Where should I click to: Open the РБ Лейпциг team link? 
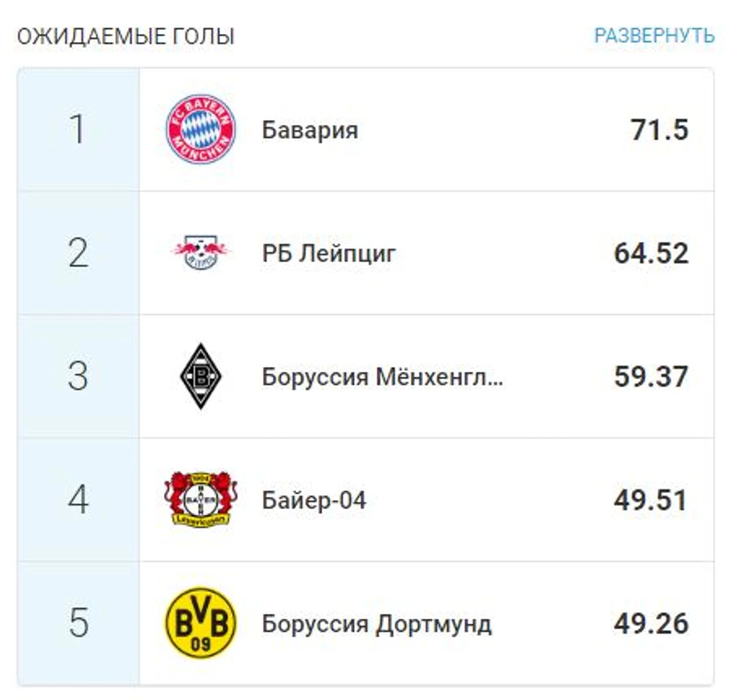329,253
